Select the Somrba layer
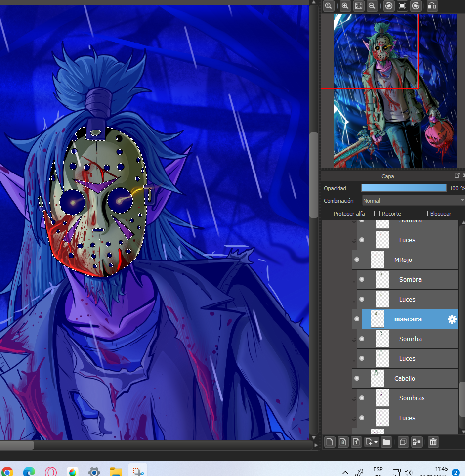The height and width of the screenshot is (476, 465). click(x=407, y=339)
